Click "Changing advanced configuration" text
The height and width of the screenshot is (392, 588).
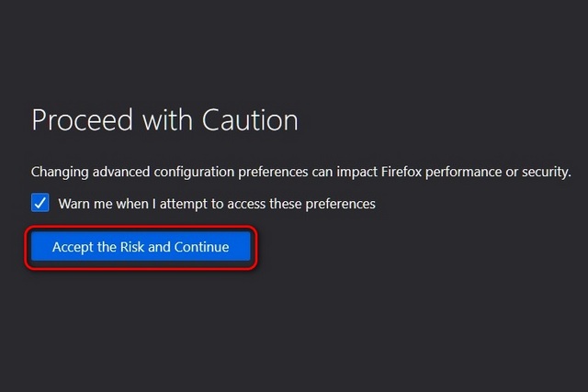130,172
